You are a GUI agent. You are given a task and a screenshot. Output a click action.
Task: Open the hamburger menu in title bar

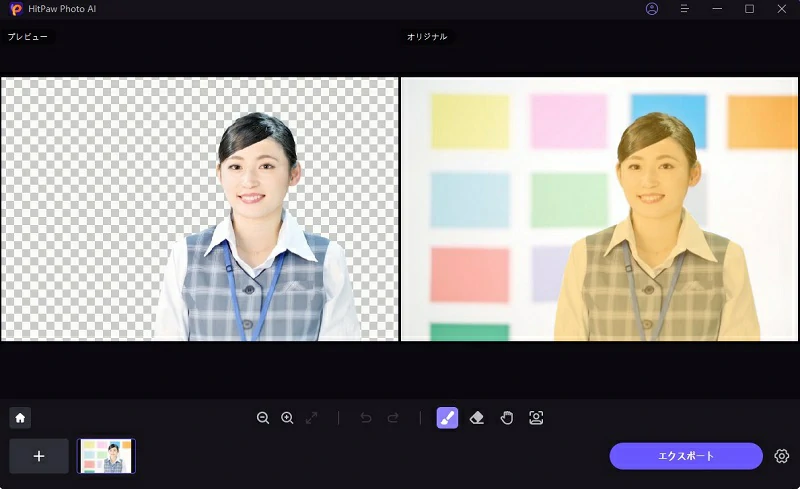[684, 9]
